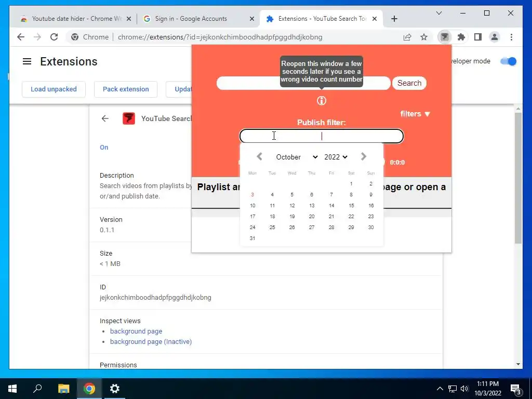Image resolution: width=532 pixels, height=399 pixels.
Task: Open the Extensions hamburger menu
Action: pos(27,61)
